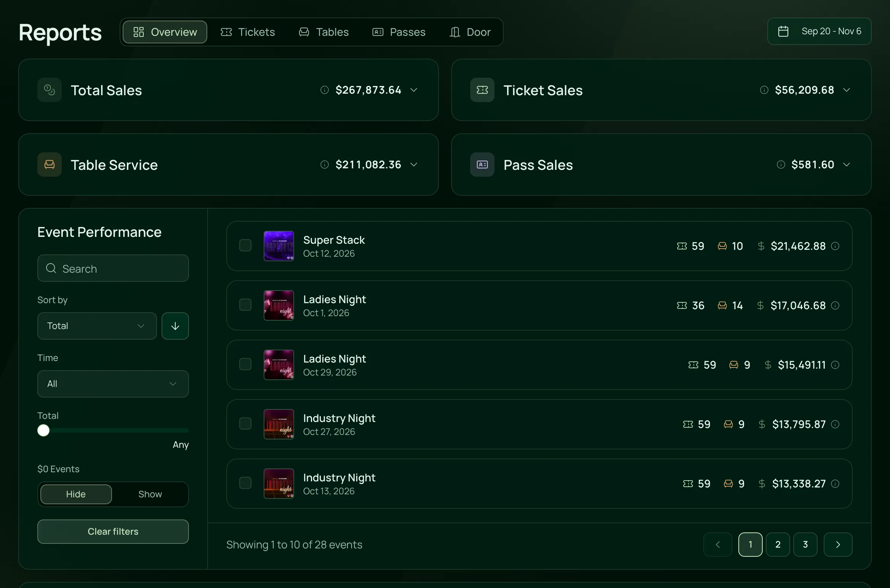This screenshot has height=588, width=890.
Task: Expand the Table Service card chevron
Action: [414, 165]
